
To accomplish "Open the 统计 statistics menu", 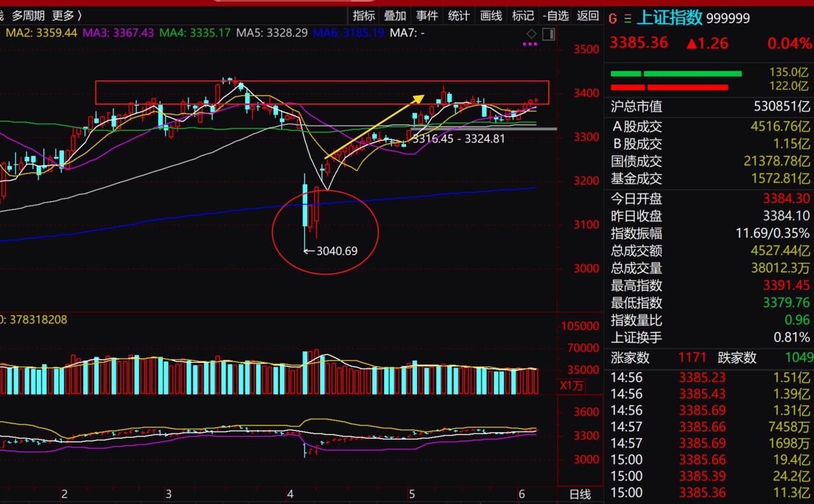I will click(459, 16).
